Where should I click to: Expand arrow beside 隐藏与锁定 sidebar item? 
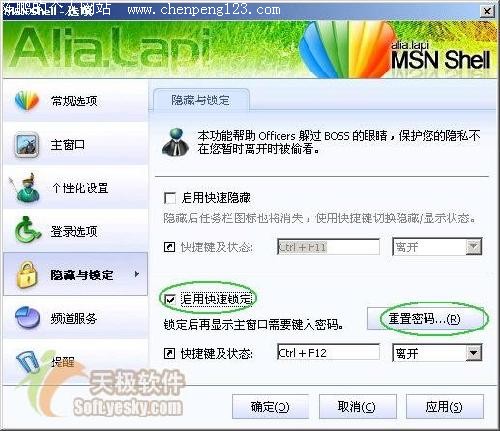click(136, 274)
